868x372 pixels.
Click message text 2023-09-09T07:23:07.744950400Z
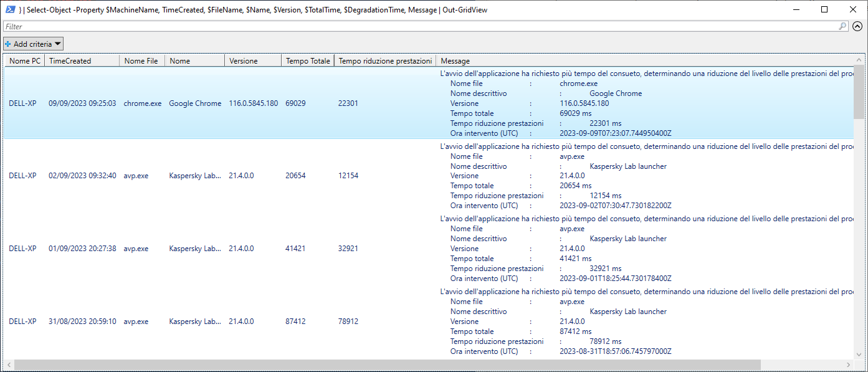616,133
